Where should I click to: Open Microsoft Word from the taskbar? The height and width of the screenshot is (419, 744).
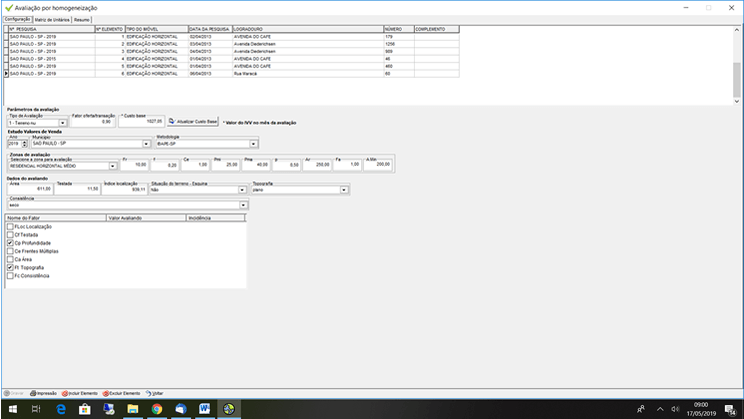click(205, 409)
